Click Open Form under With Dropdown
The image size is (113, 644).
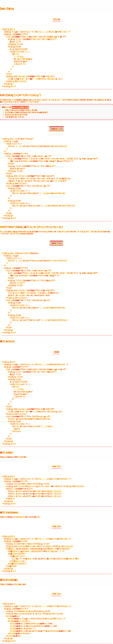57,594
